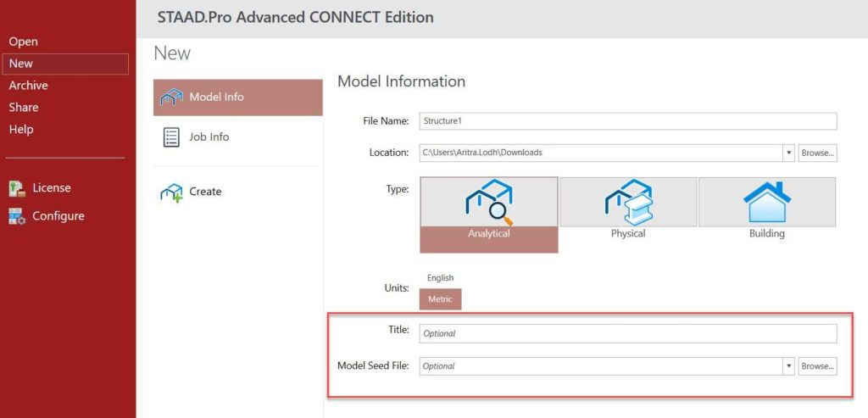Click the STAAD.Pro Advanced CONNECT Edition title
Screen dimensions: 868x418
pos(295,17)
